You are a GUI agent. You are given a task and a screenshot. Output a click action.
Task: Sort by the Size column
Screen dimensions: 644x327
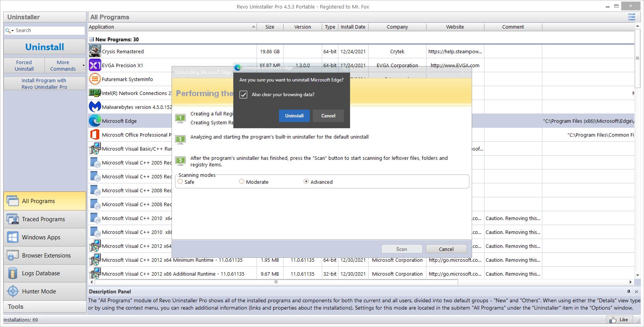click(270, 27)
